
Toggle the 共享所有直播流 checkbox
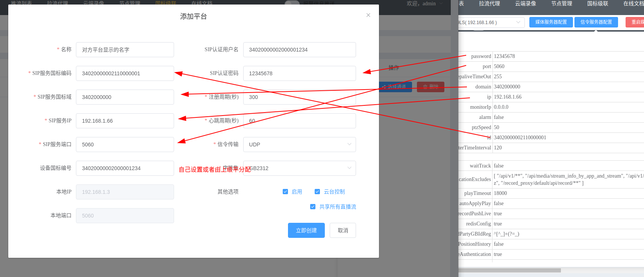coord(313,207)
